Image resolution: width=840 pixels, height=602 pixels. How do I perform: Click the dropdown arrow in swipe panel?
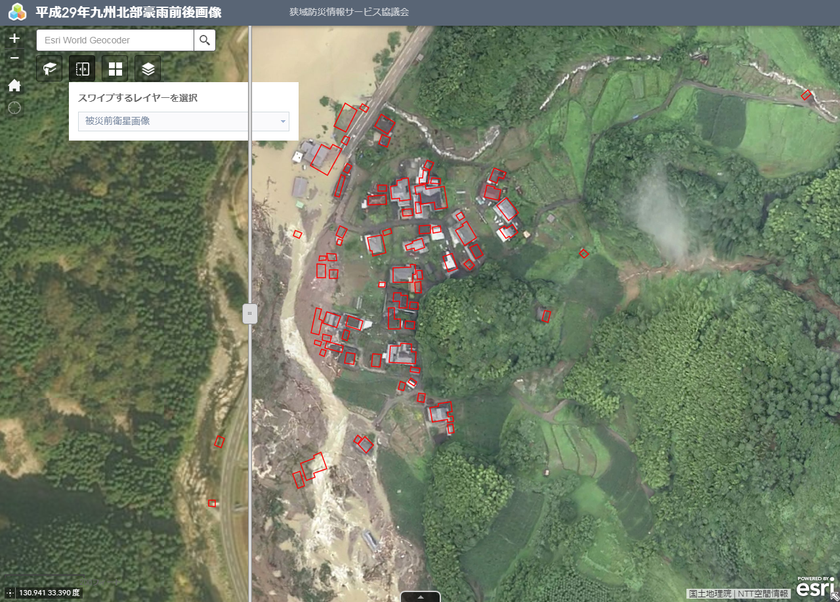click(x=283, y=122)
